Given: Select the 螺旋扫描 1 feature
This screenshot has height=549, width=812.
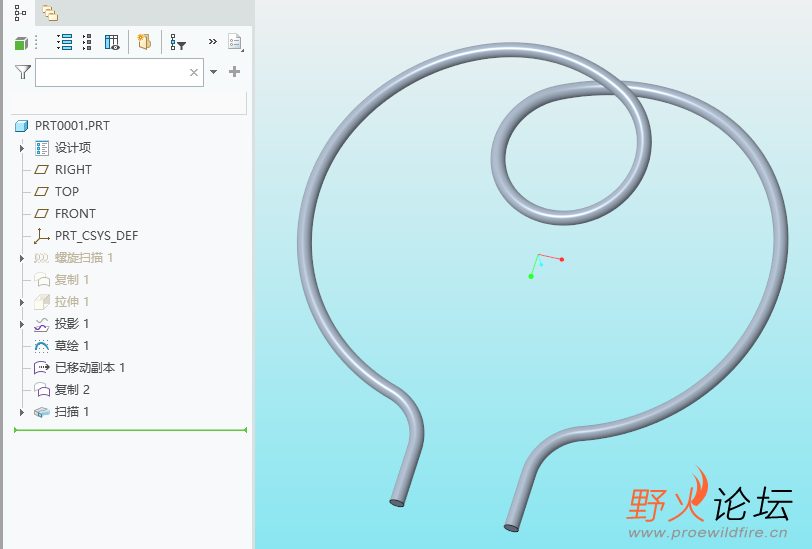Looking at the screenshot, I should pos(84,257).
